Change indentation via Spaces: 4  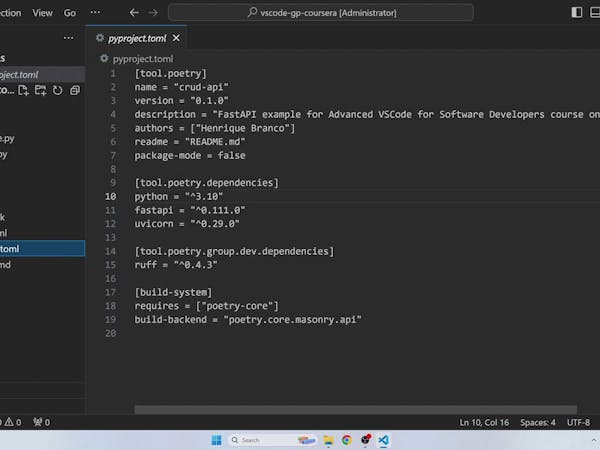point(538,422)
